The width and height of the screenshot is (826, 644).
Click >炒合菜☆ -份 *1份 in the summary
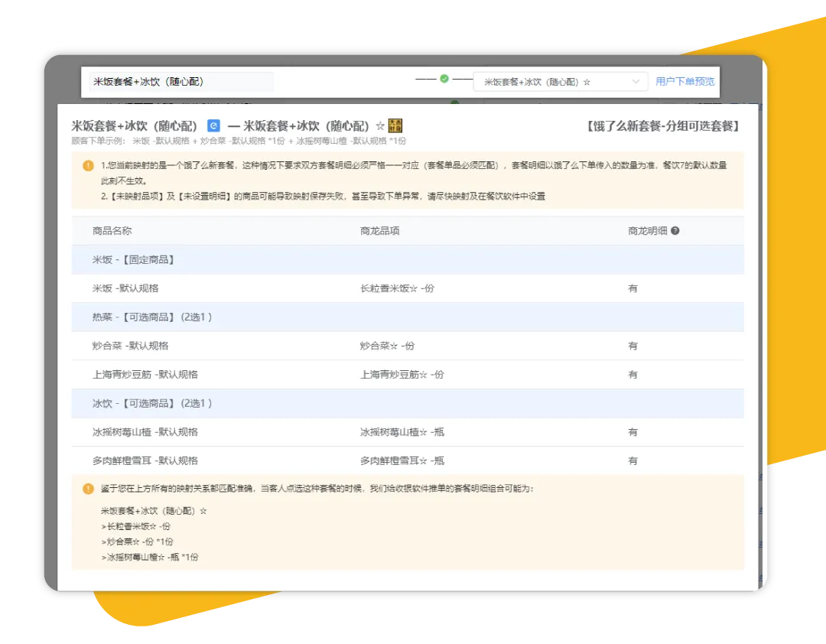tap(137, 542)
